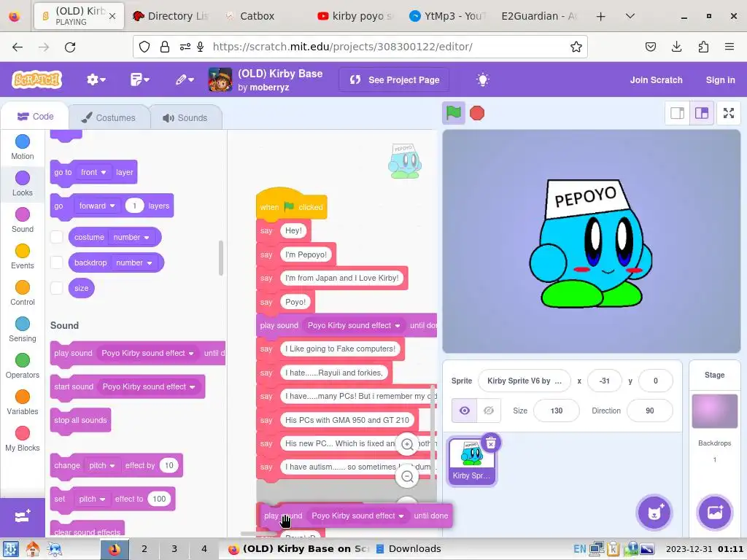
Task: Switch to the Costumes tab
Action: [x=109, y=117]
